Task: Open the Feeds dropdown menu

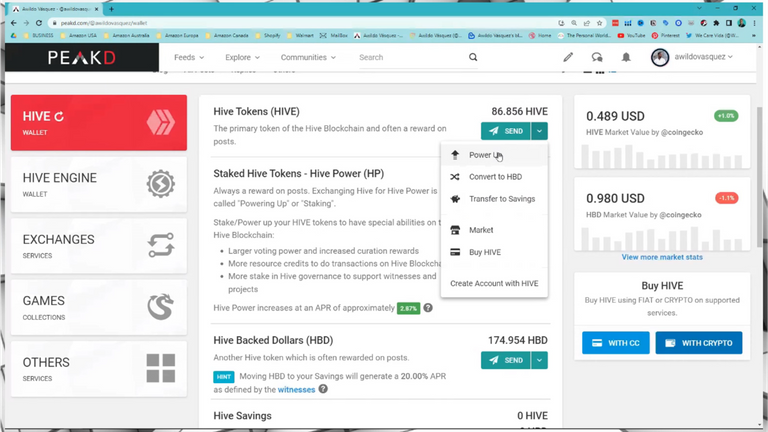Action: click(x=189, y=57)
